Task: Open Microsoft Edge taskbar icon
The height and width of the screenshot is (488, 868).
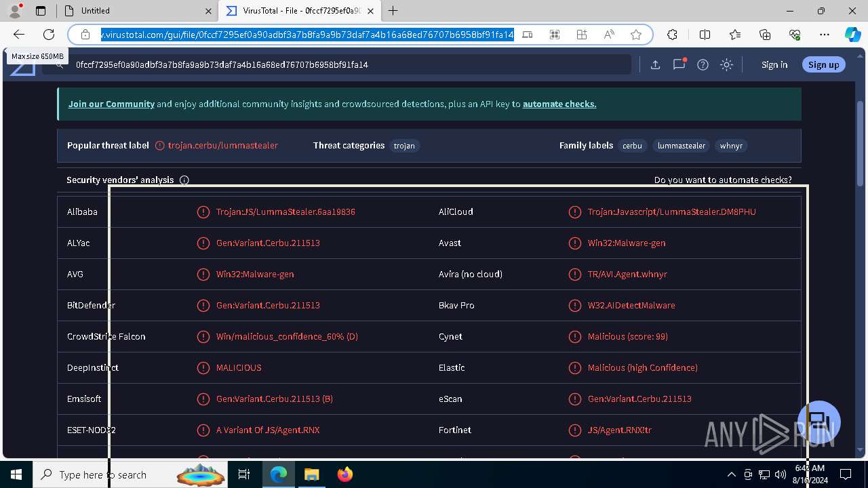Action: click(279, 474)
